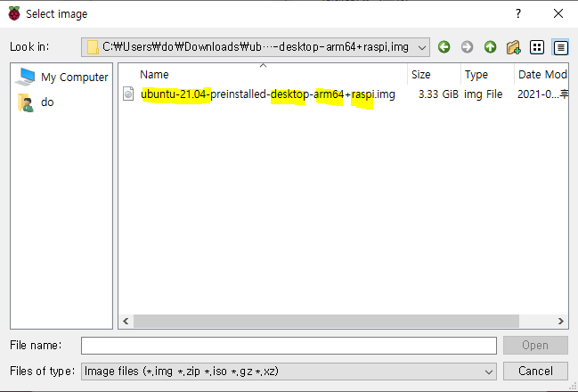Select ubuntu-21.04 raspi.img file
This screenshot has height=392, width=578.
(x=267, y=94)
